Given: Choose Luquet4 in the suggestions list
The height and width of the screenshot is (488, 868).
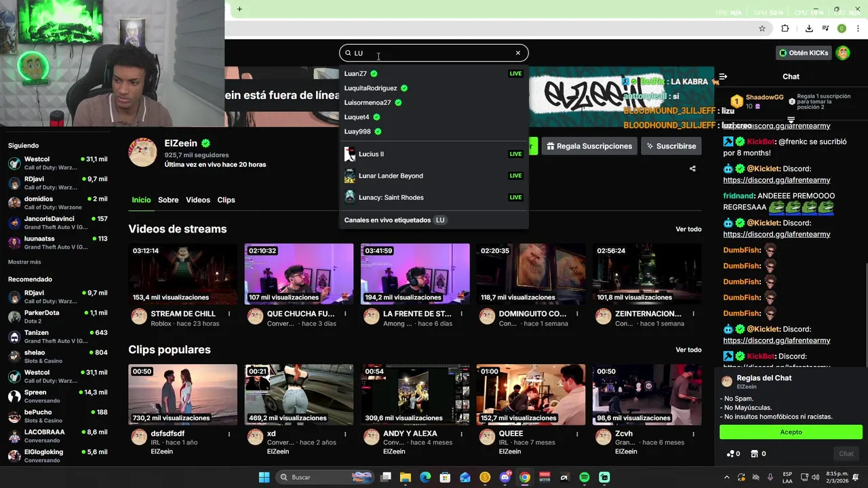Looking at the screenshot, I should click(433, 117).
